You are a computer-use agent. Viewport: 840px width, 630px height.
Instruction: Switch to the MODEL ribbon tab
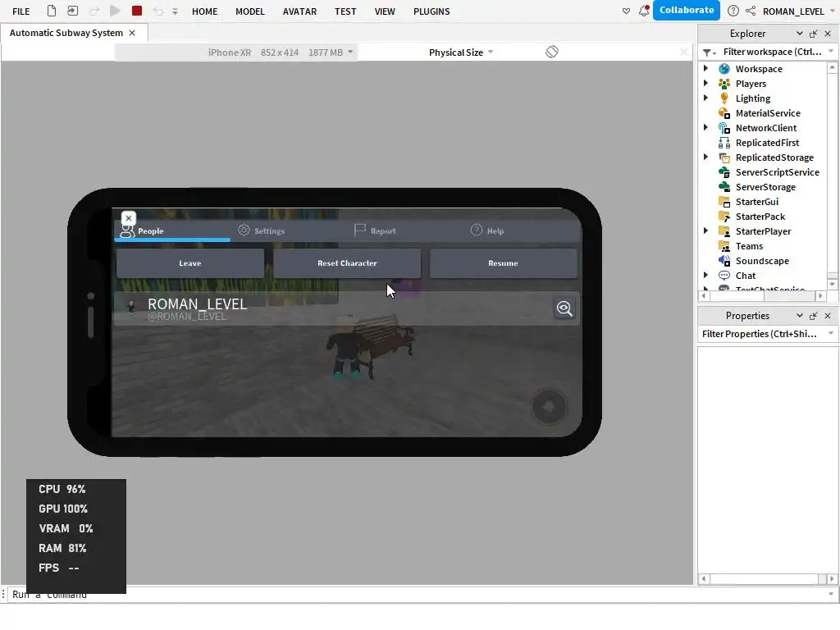coord(249,11)
